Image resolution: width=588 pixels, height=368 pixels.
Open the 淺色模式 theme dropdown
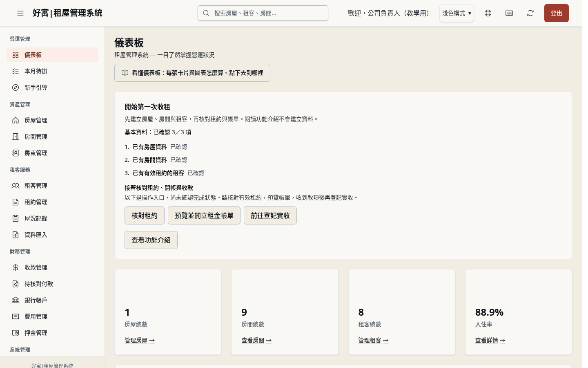(457, 13)
